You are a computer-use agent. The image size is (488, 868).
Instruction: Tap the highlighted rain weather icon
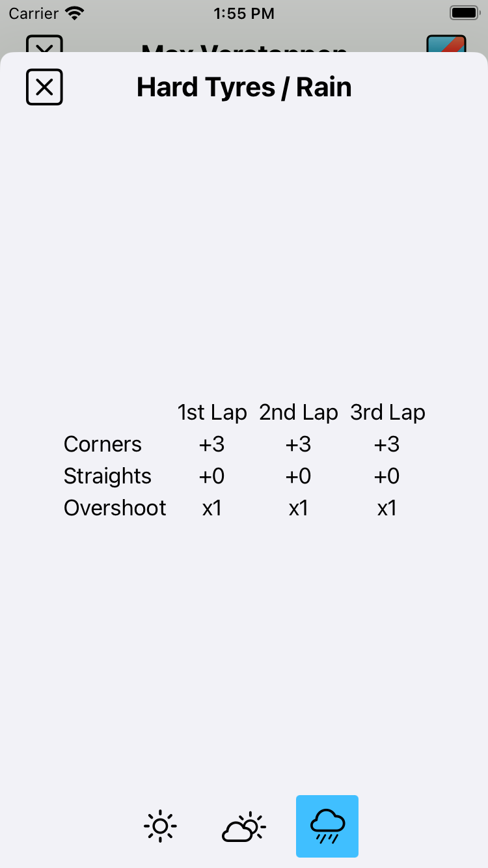pos(327,826)
